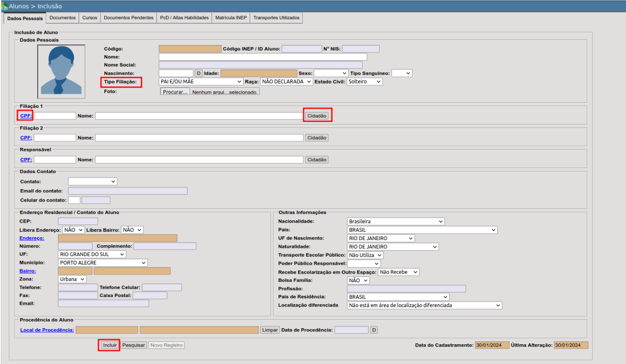Click the application logo beside Alunos title
626x364 pixels.
click(x=5, y=6)
